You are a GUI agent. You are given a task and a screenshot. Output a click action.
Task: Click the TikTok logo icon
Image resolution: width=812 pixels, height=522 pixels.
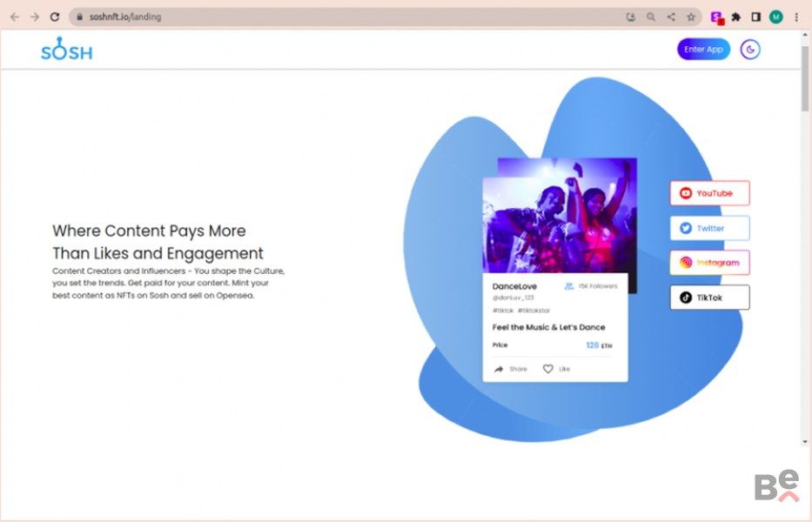686,298
